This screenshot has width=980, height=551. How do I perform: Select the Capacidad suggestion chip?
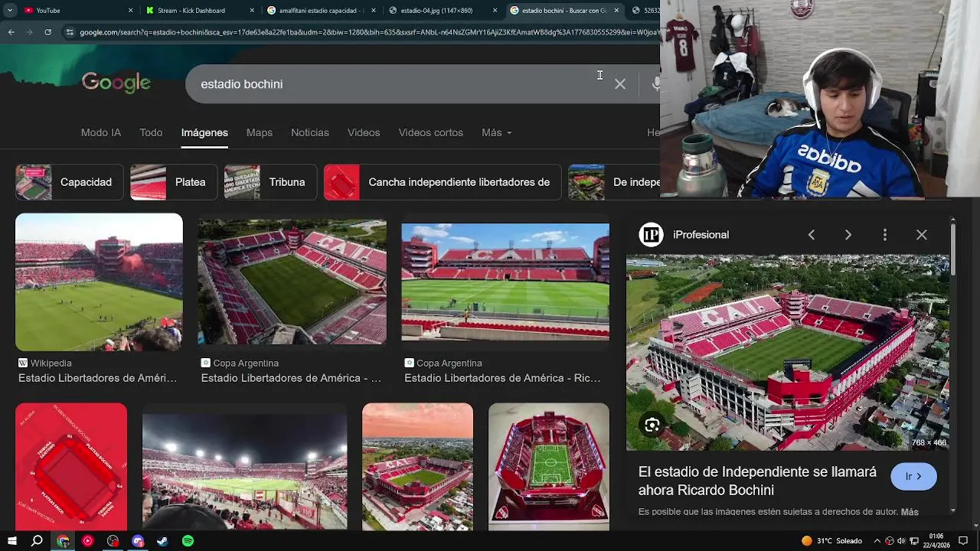(x=69, y=182)
